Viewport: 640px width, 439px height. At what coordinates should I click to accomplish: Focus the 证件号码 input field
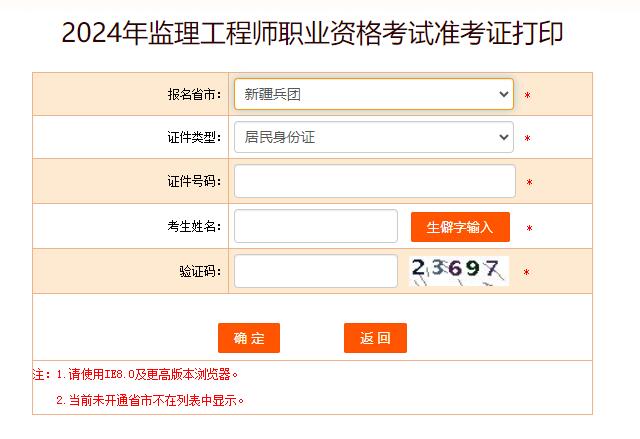click(x=375, y=181)
